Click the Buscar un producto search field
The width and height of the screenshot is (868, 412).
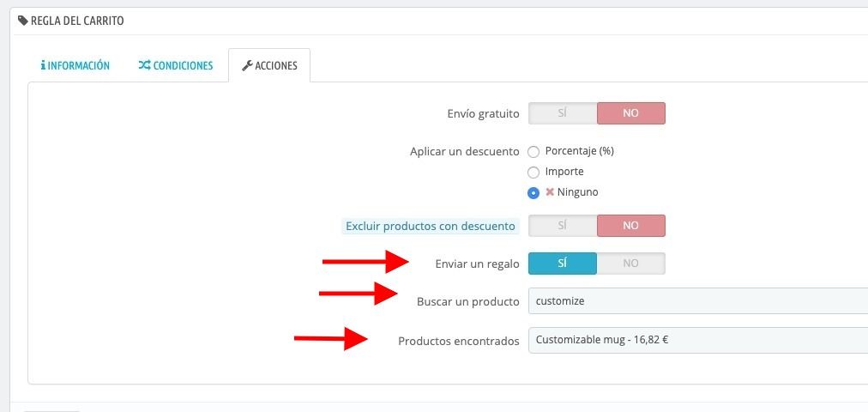click(698, 301)
